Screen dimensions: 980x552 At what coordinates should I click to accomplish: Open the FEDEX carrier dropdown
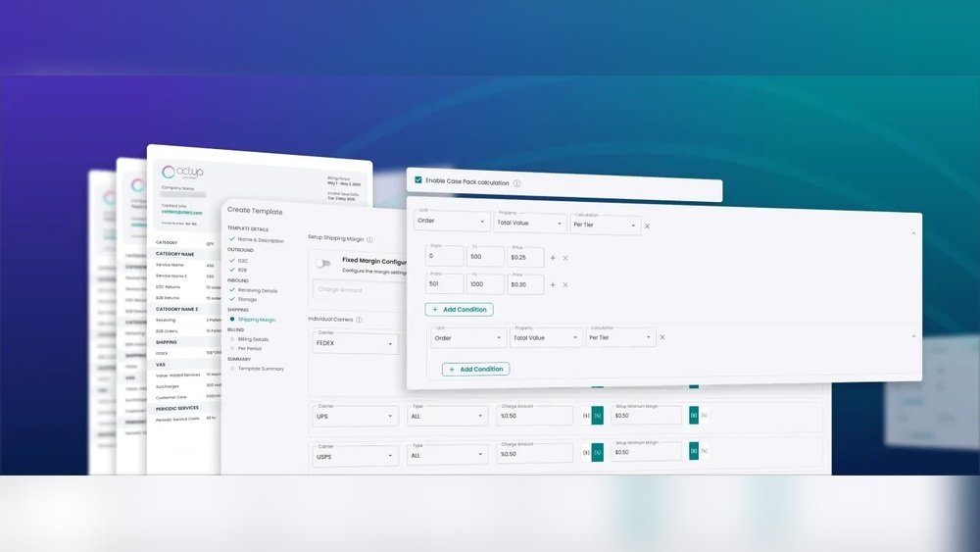coord(355,343)
